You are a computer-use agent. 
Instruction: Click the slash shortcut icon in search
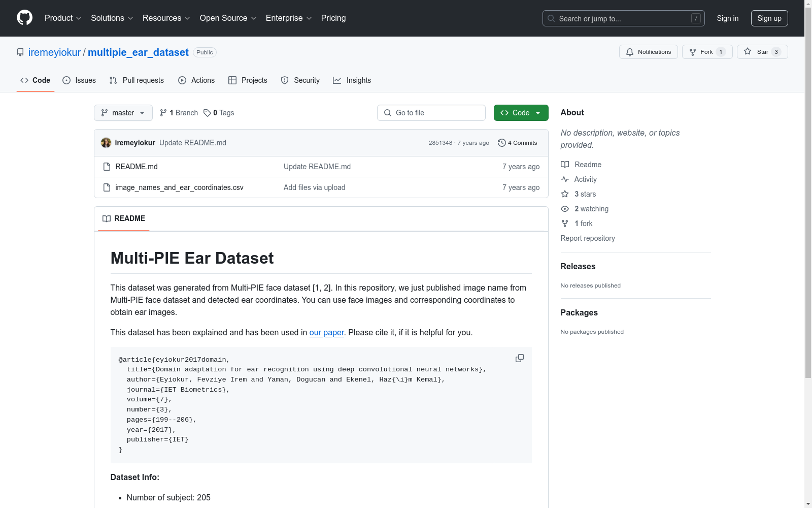[x=696, y=18]
